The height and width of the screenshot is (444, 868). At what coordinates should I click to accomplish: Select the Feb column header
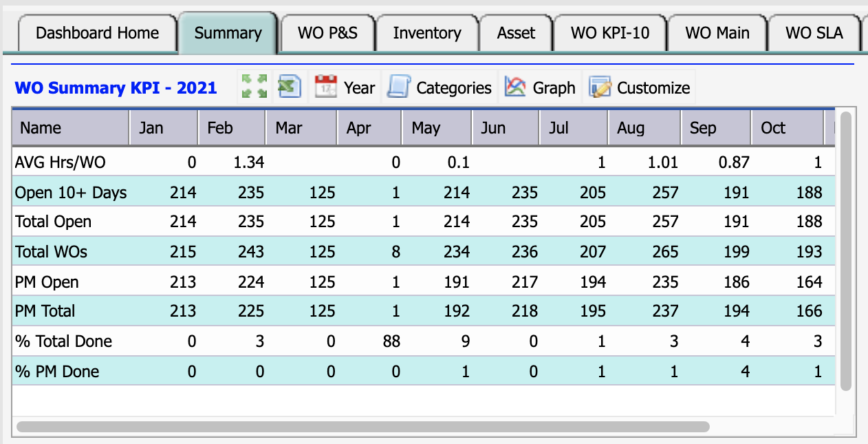(232, 128)
